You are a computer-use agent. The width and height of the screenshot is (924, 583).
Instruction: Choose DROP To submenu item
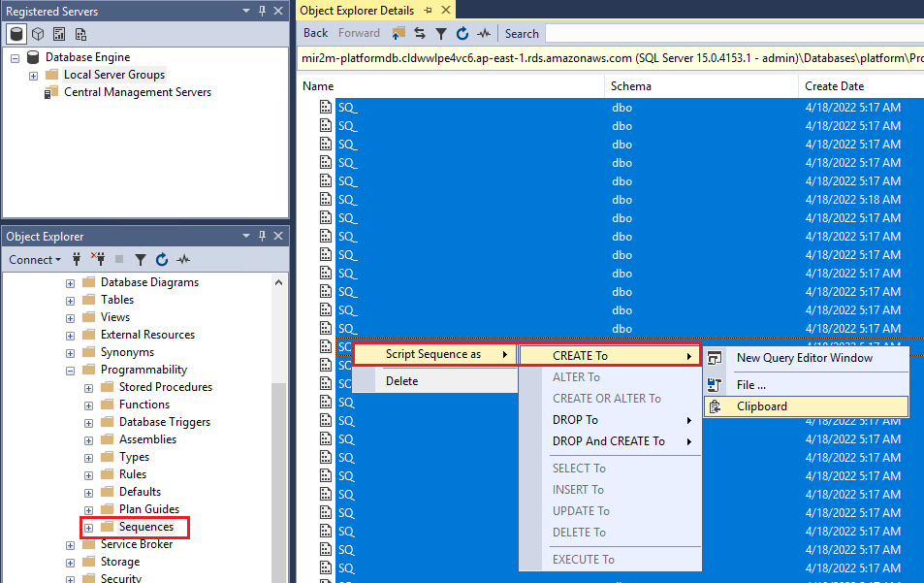coord(610,420)
